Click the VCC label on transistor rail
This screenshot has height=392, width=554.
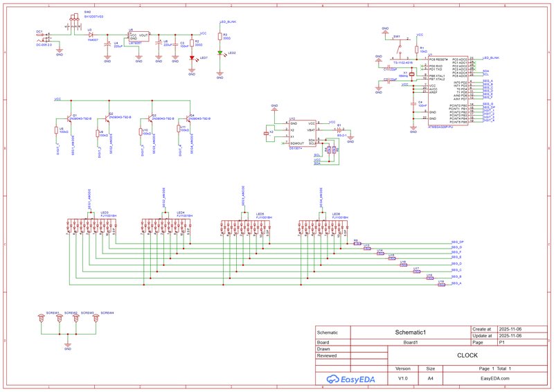[x=57, y=99]
